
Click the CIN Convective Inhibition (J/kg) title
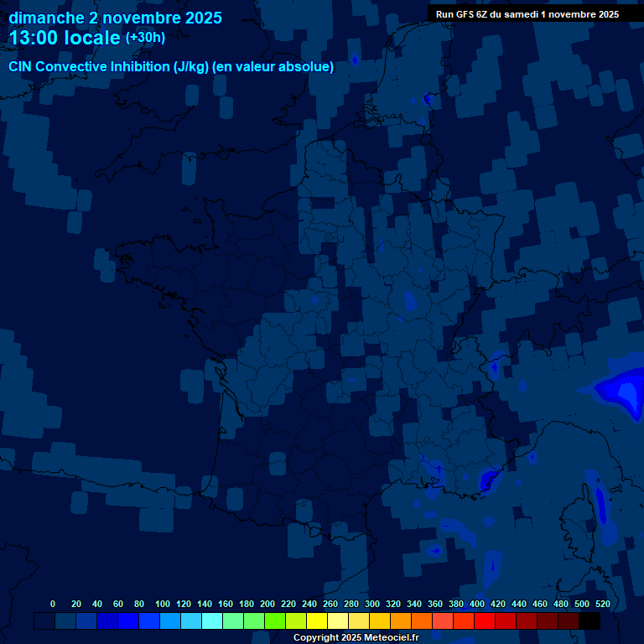point(108,67)
